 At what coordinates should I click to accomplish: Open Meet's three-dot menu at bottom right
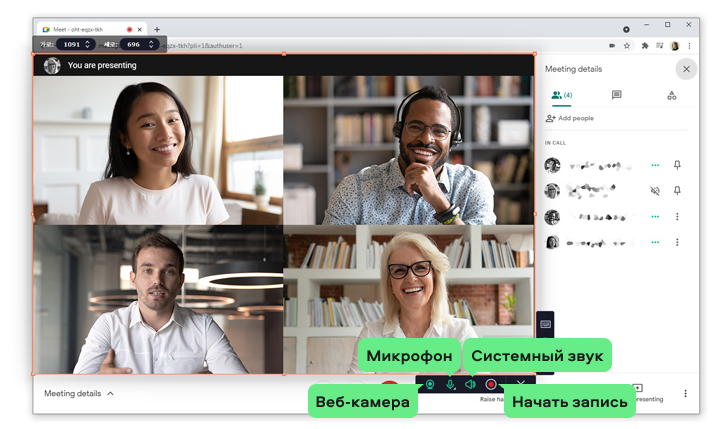[685, 394]
